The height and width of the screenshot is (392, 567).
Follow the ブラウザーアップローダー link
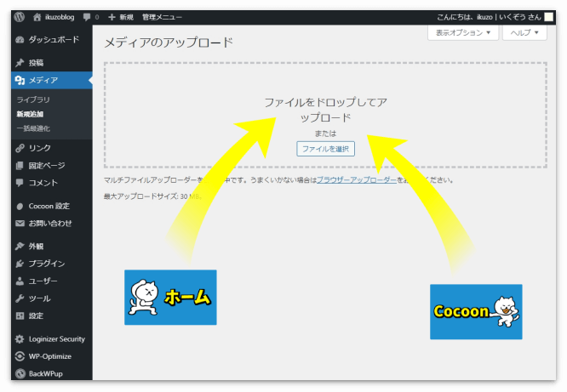tap(357, 180)
